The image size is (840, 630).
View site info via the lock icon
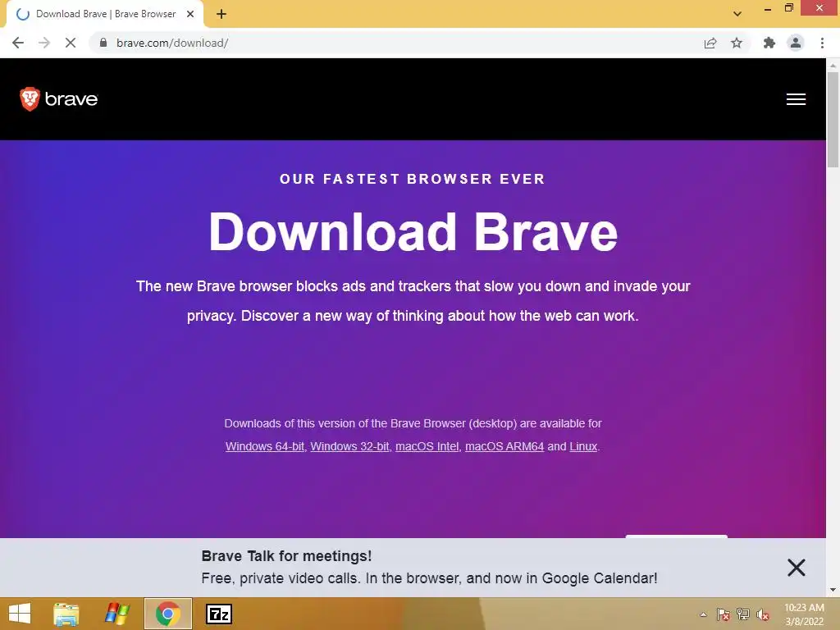pos(103,43)
